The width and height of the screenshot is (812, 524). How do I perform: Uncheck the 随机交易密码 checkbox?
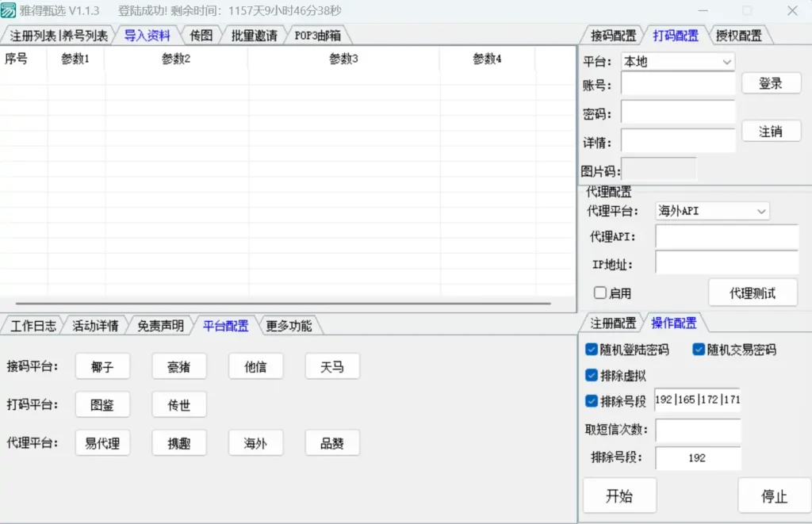[699, 350]
